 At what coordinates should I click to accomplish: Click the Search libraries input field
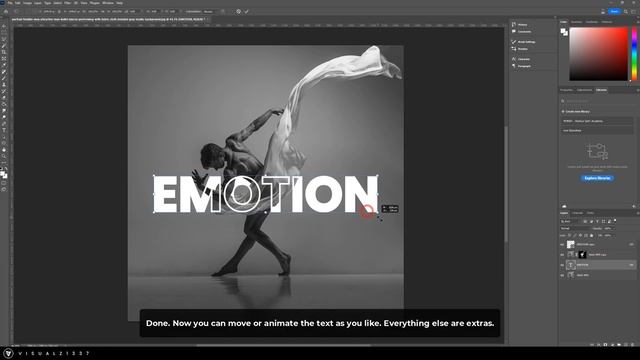pyautogui.click(x=598, y=101)
